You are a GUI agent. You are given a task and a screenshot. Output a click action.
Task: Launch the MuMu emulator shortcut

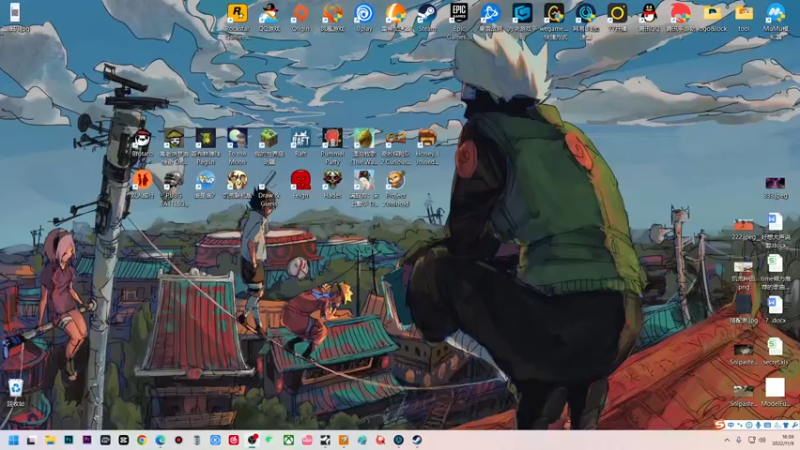(x=776, y=14)
